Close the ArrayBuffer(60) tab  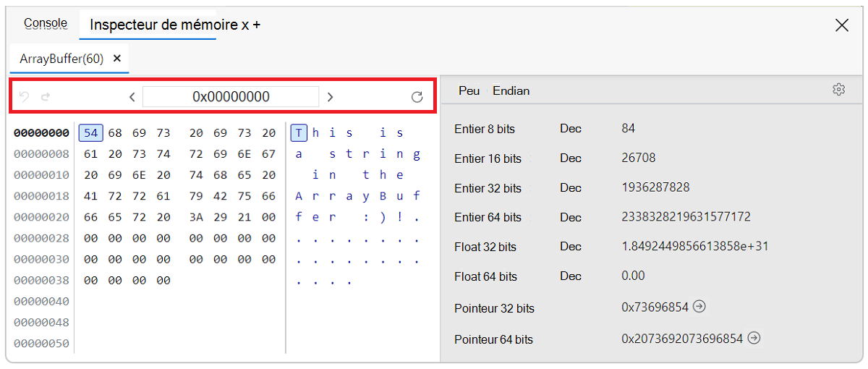click(117, 59)
